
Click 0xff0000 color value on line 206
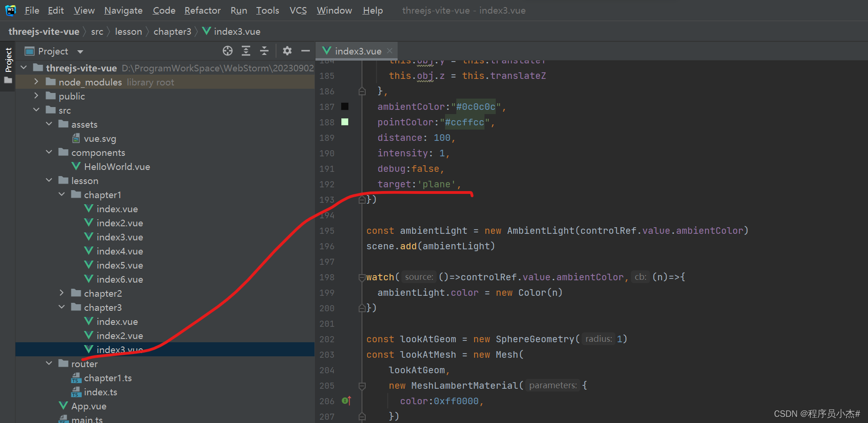(x=456, y=401)
